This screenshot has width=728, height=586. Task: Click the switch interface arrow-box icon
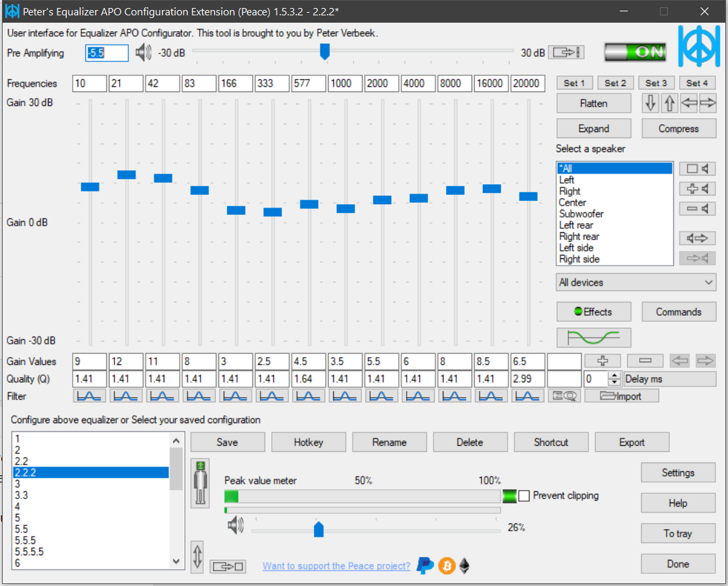point(228,567)
